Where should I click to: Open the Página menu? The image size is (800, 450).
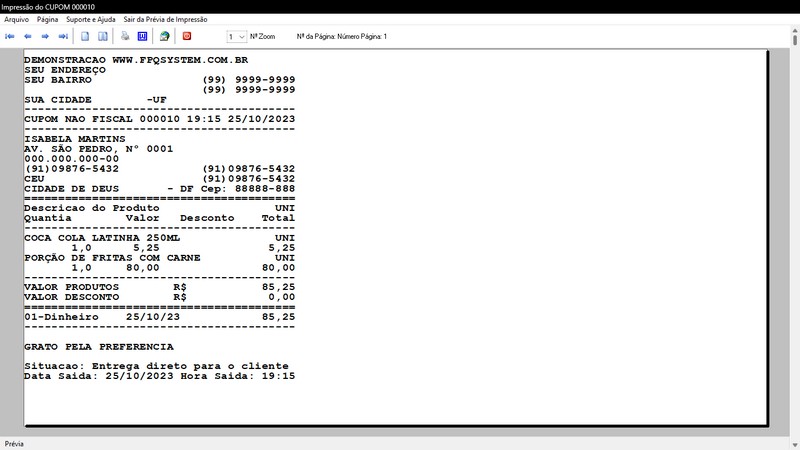click(x=47, y=19)
